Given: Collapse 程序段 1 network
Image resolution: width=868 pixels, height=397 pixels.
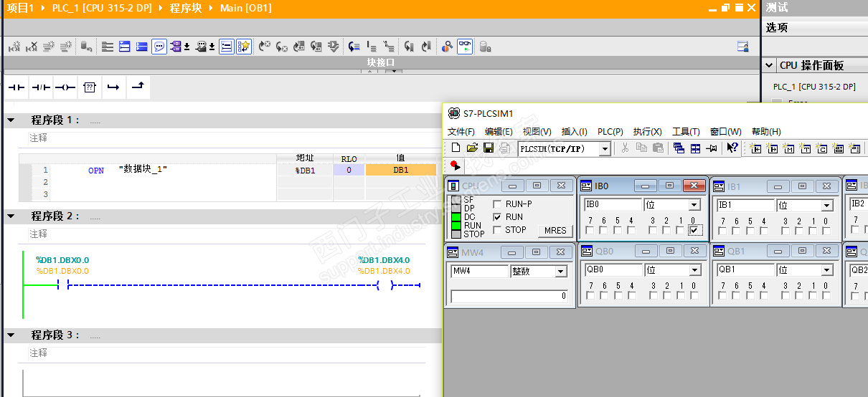Looking at the screenshot, I should click(x=11, y=120).
